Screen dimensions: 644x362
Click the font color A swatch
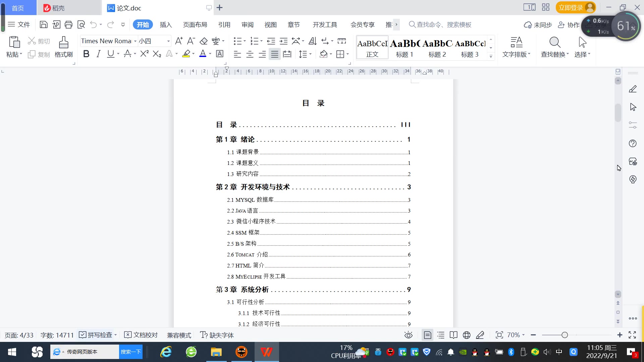pos(203,54)
